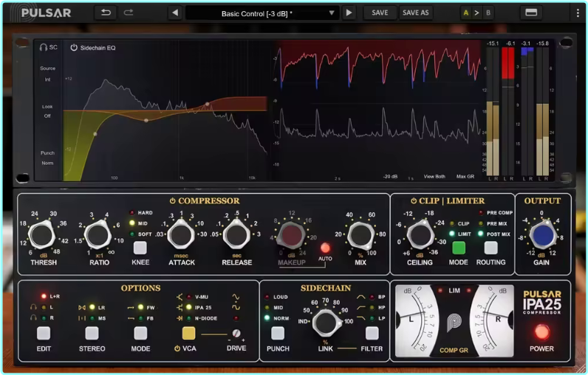The width and height of the screenshot is (588, 375).
Task: Click the blue output GAIN knob
Action: 543,235
